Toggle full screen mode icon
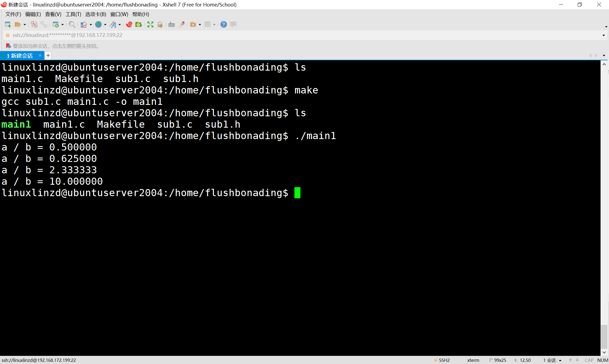The image size is (609, 364). click(150, 25)
